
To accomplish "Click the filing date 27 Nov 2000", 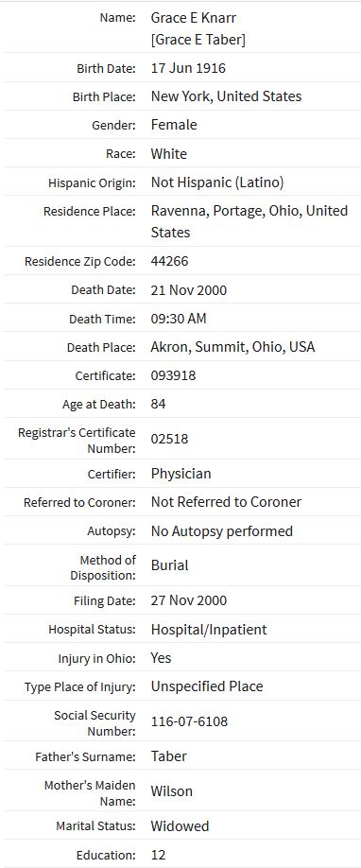I will point(189,600).
